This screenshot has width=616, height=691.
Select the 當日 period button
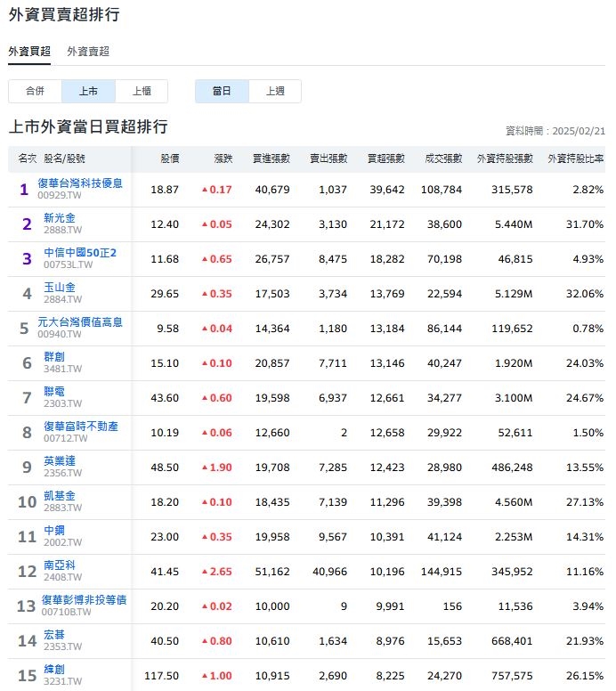[x=222, y=91]
